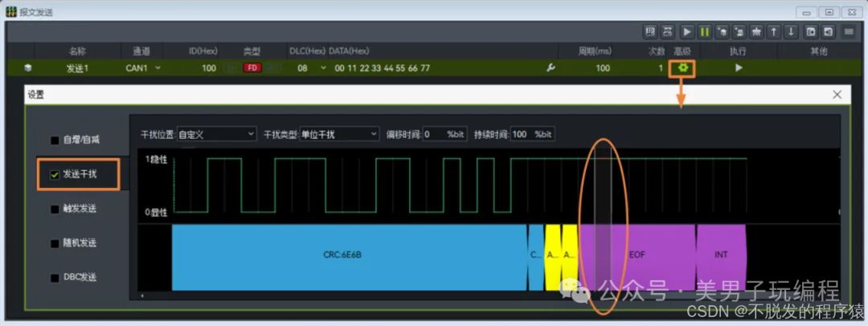Enable the 触发发送 checkbox
The width and height of the screenshot is (868, 326).
click(55, 210)
